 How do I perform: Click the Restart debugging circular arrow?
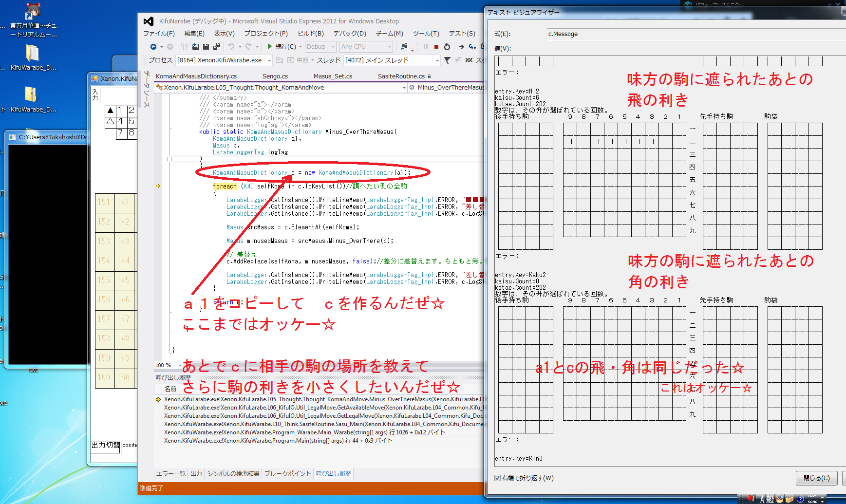click(447, 47)
